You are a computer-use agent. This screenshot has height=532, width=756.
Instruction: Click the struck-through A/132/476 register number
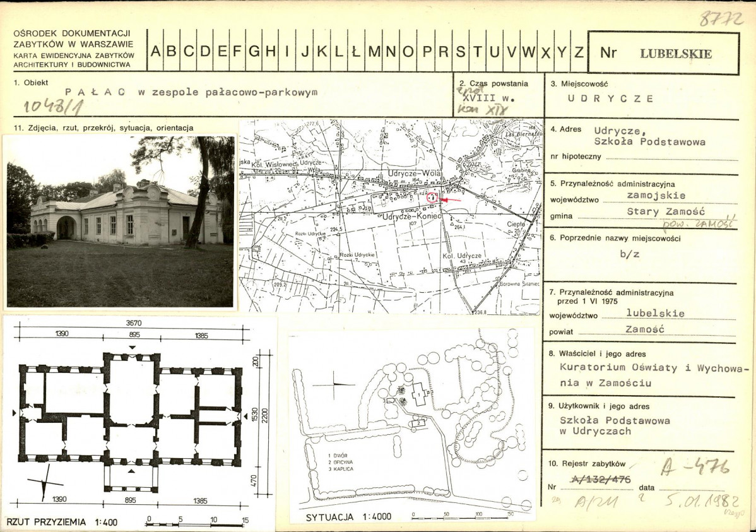[x=600, y=480]
